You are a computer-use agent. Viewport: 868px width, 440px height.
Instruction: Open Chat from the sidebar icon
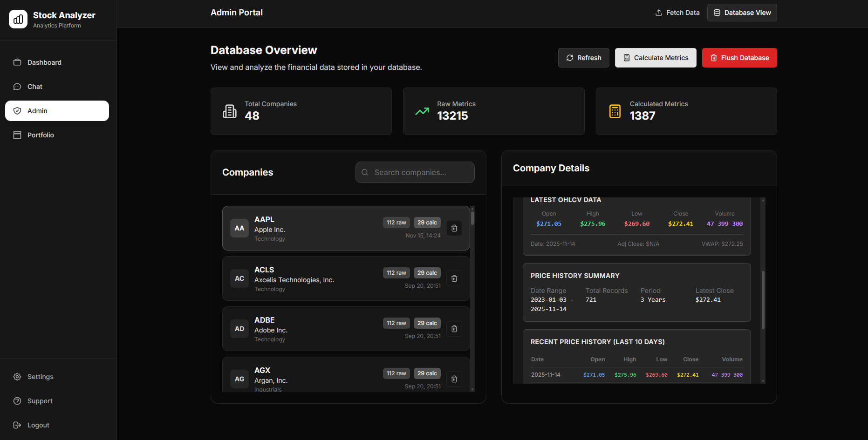(17, 87)
